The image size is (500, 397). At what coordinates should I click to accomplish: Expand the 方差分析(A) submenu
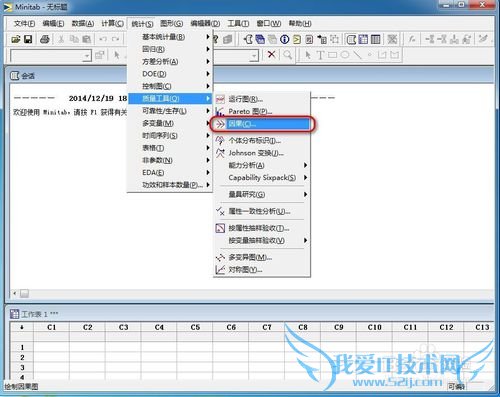click(x=170, y=61)
